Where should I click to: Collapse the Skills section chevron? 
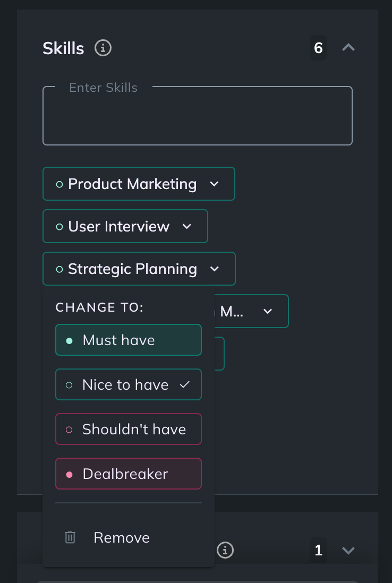click(x=348, y=48)
